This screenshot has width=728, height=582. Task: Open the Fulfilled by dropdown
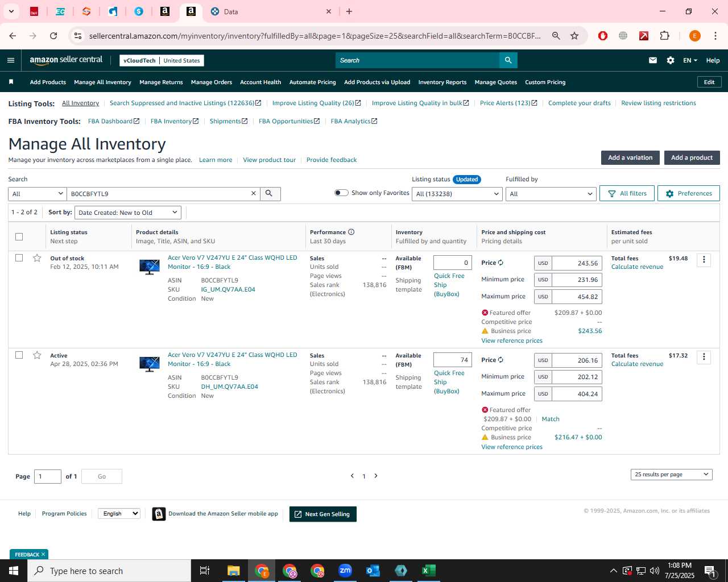[x=551, y=194]
